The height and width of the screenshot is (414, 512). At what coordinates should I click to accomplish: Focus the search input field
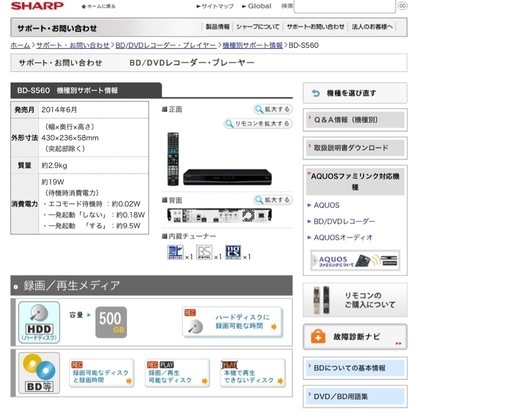[x=345, y=6]
